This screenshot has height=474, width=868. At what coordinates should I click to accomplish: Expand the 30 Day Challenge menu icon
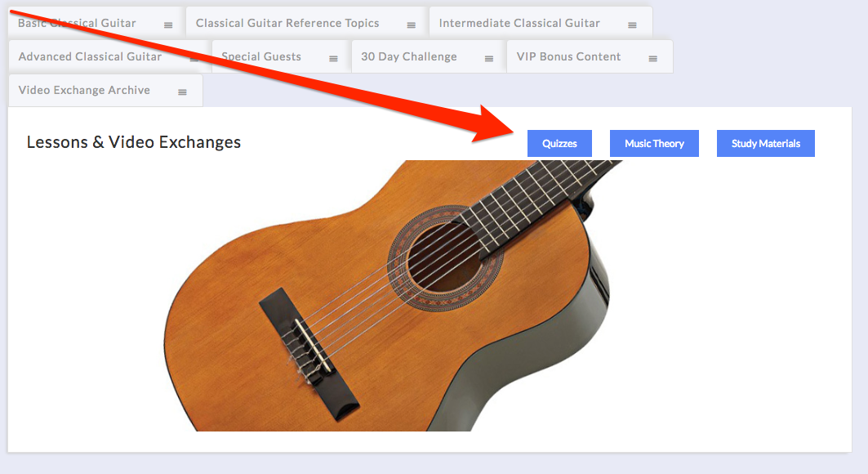(x=489, y=59)
